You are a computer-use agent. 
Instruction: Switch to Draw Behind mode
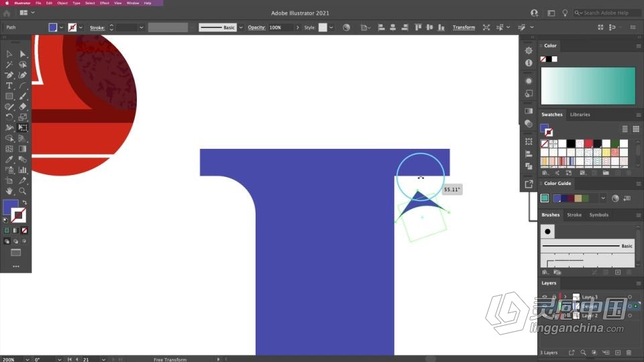pyautogui.click(x=15, y=241)
